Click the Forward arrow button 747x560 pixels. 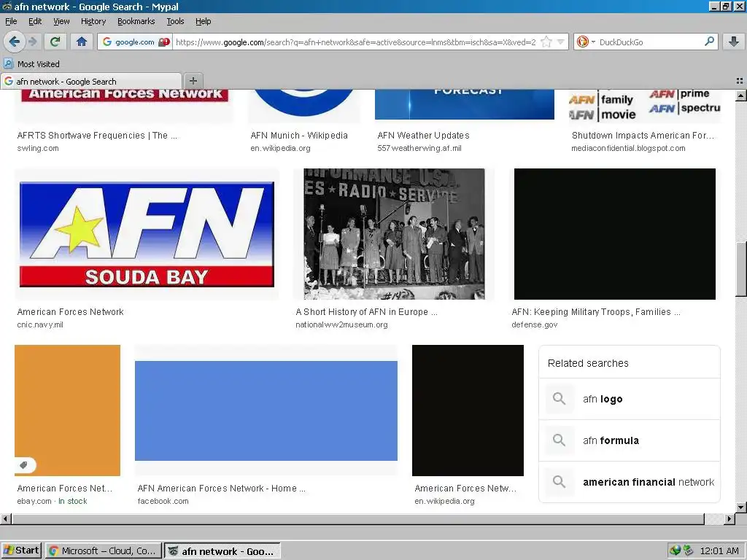point(33,42)
